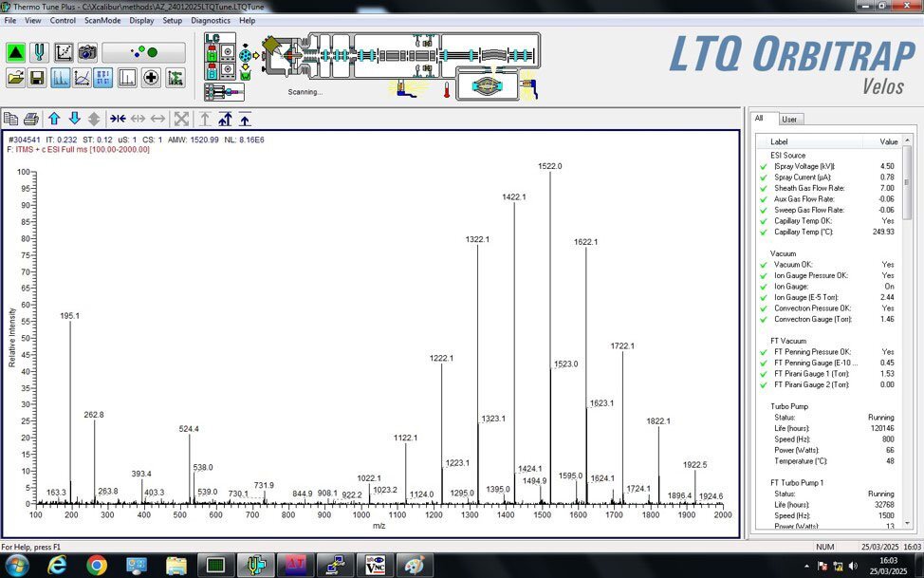Screen dimensions: 924x578
Task: Click the scan filter line ITMS + c ESI
Action: pos(79,150)
